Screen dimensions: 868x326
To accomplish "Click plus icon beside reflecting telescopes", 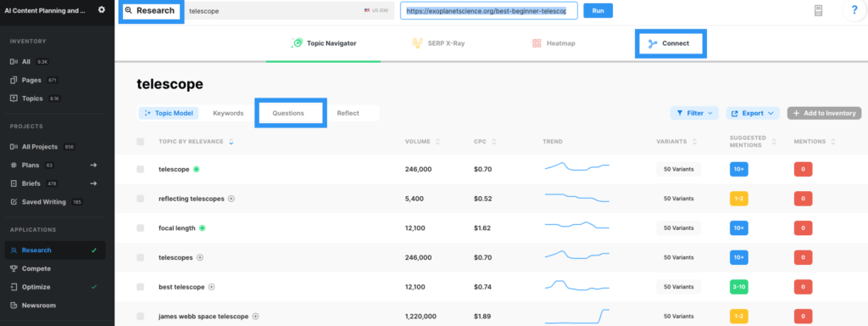I will [x=231, y=199].
